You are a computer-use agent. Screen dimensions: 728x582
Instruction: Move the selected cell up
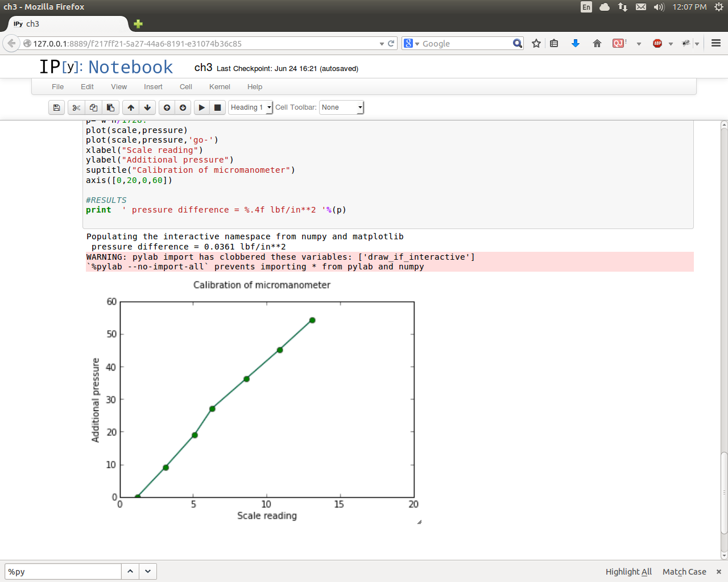tap(131, 107)
